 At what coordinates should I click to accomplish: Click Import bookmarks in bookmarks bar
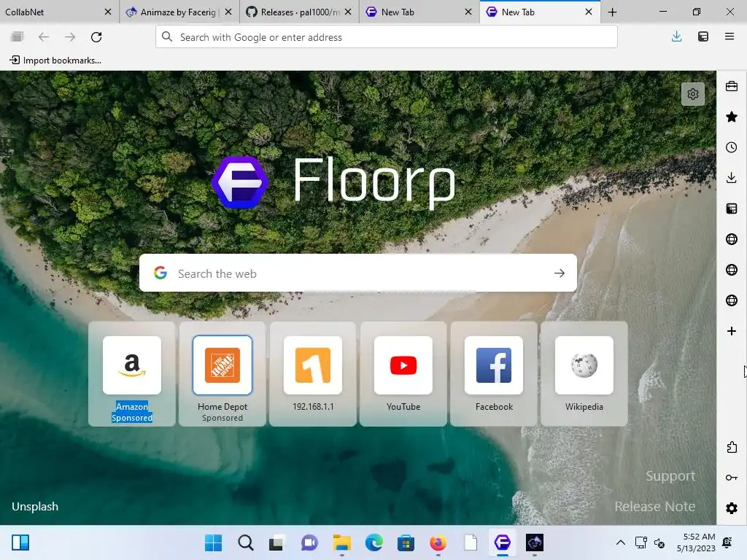(x=55, y=60)
